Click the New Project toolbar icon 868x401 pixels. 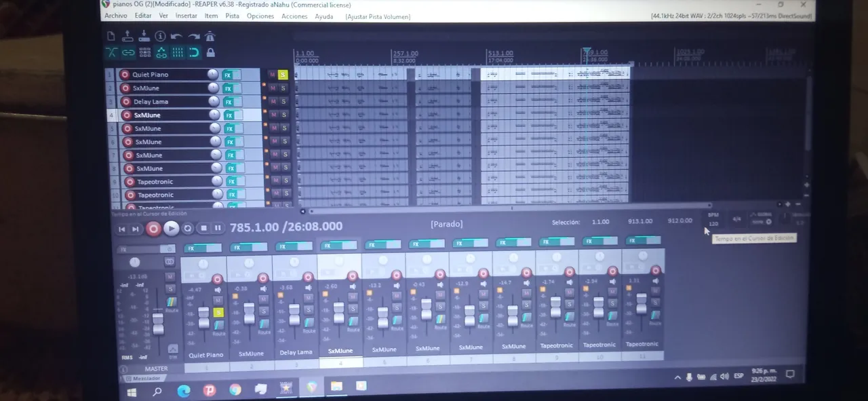[x=111, y=36]
